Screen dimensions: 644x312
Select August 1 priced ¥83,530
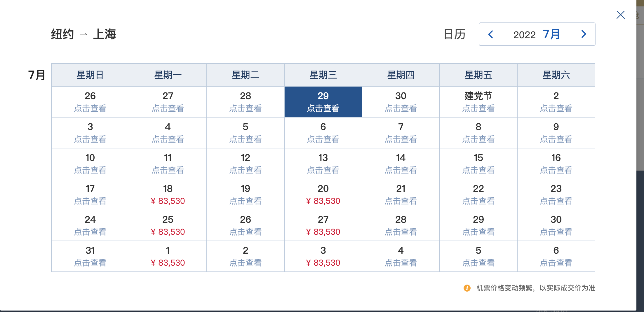tap(168, 256)
